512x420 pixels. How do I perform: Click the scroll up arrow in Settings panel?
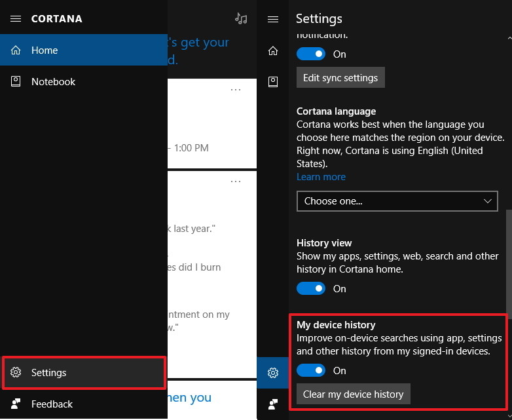pyautogui.click(x=509, y=38)
